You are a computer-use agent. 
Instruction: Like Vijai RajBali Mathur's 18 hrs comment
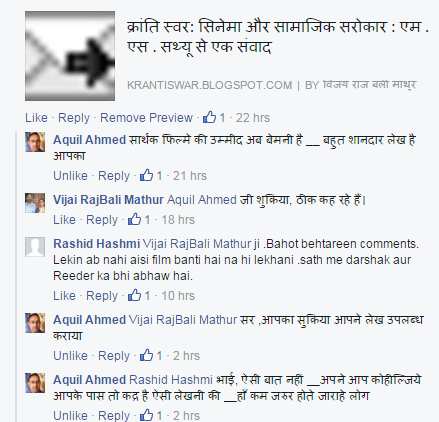64,220
